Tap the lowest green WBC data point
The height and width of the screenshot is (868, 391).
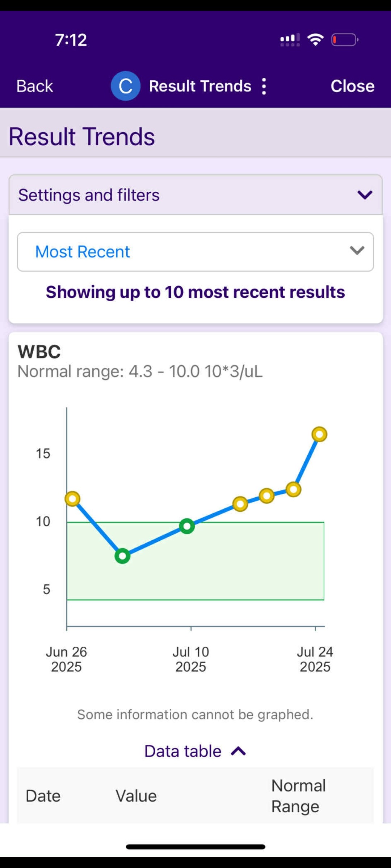(122, 556)
